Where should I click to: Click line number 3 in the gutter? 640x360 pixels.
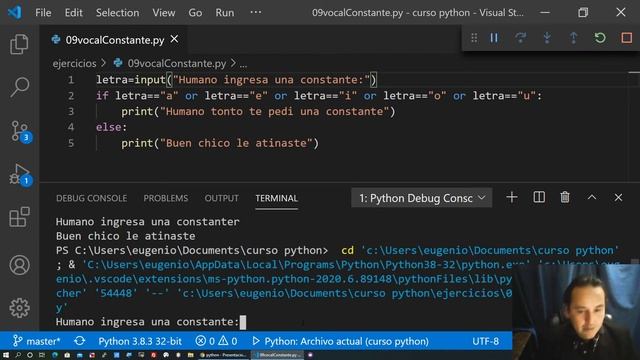[x=71, y=112]
